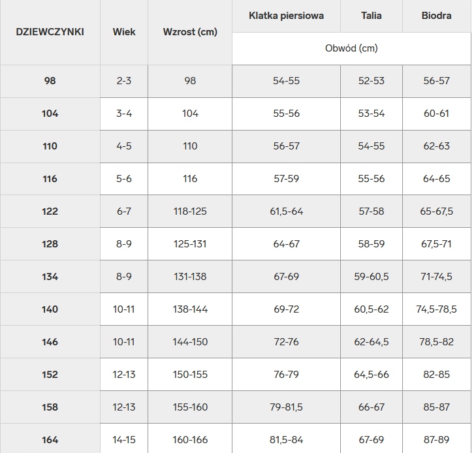
Task: Select the Biodra column header
Action: coord(437,16)
